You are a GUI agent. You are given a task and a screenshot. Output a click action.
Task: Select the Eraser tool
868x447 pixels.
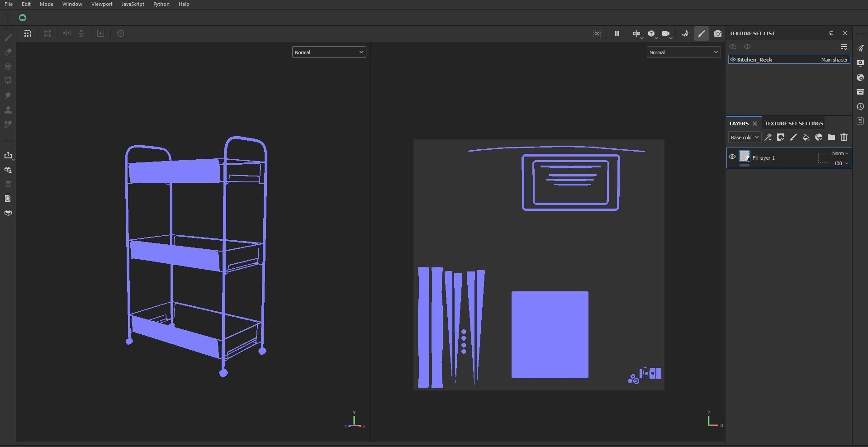[8, 52]
